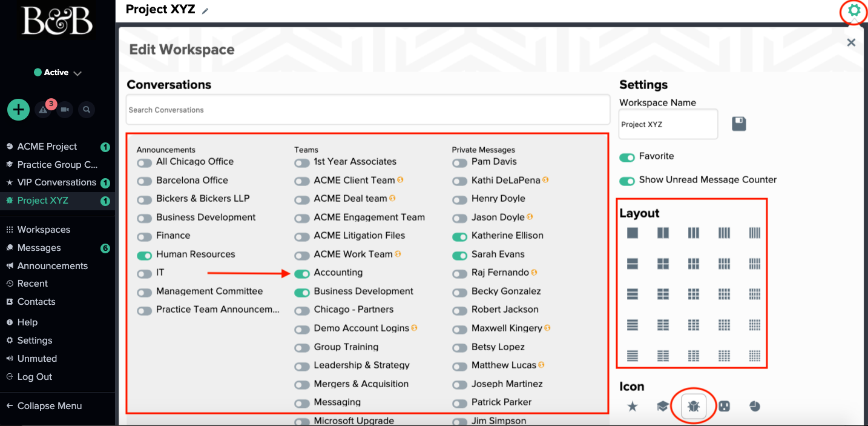Click the B&B logo
This screenshot has height=426, width=868.
tap(58, 21)
